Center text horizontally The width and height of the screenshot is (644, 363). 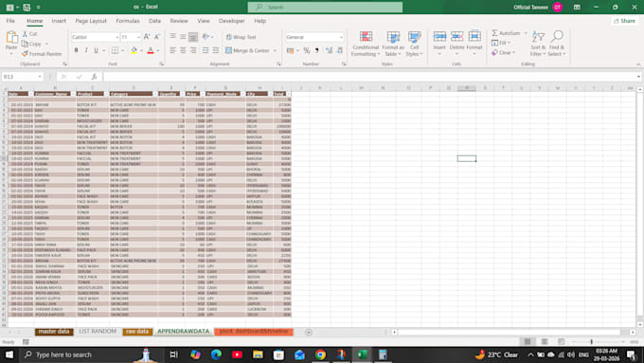[x=183, y=50]
